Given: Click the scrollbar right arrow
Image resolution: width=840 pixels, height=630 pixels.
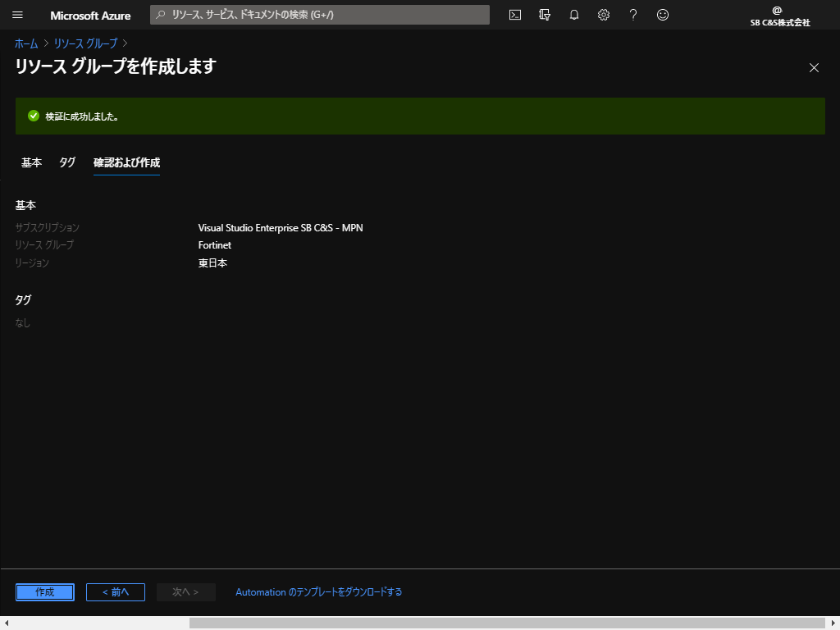Looking at the screenshot, I should pyautogui.click(x=833, y=623).
